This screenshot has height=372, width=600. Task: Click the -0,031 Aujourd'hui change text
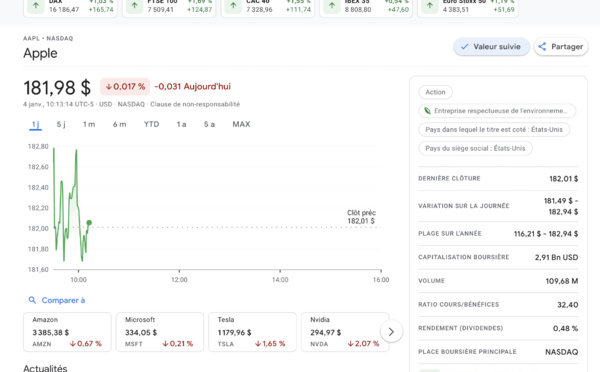coord(192,86)
